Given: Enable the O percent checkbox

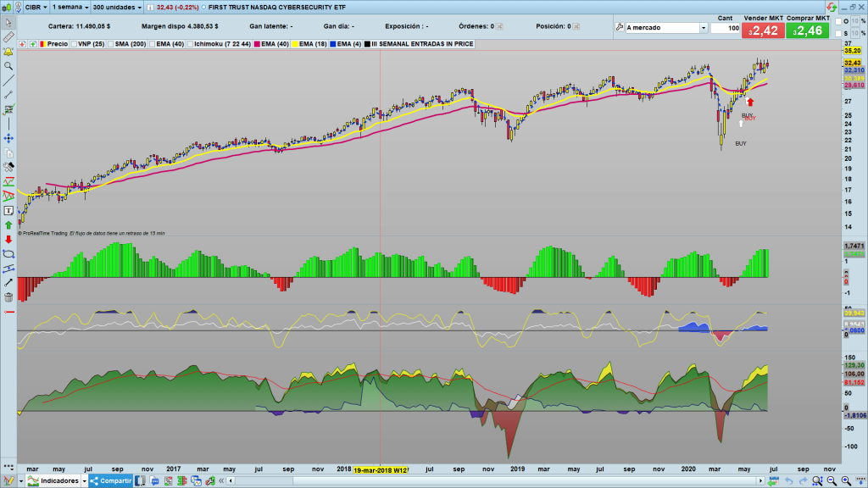Looking at the screenshot, I should point(838,21).
